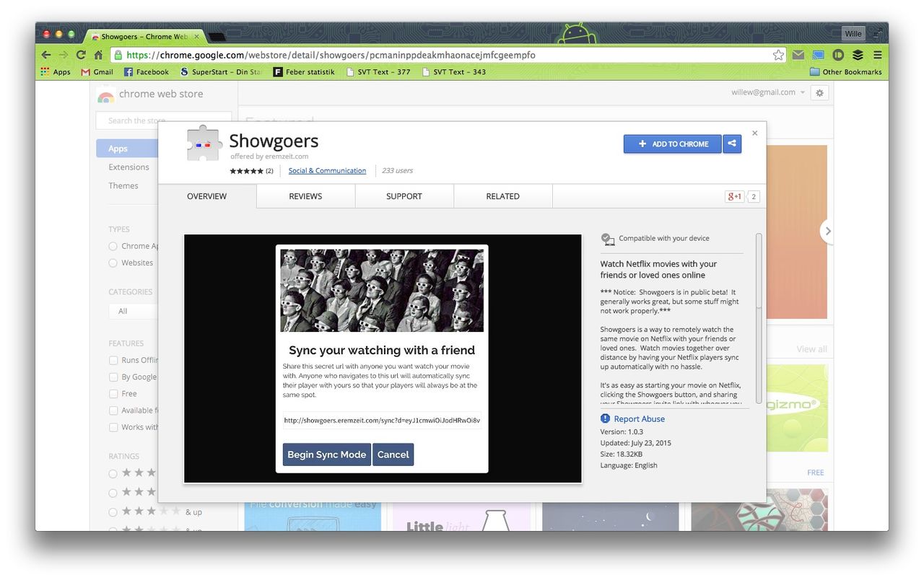Click the Add to Chrome button
This screenshot has width=924, height=580.
(672, 144)
